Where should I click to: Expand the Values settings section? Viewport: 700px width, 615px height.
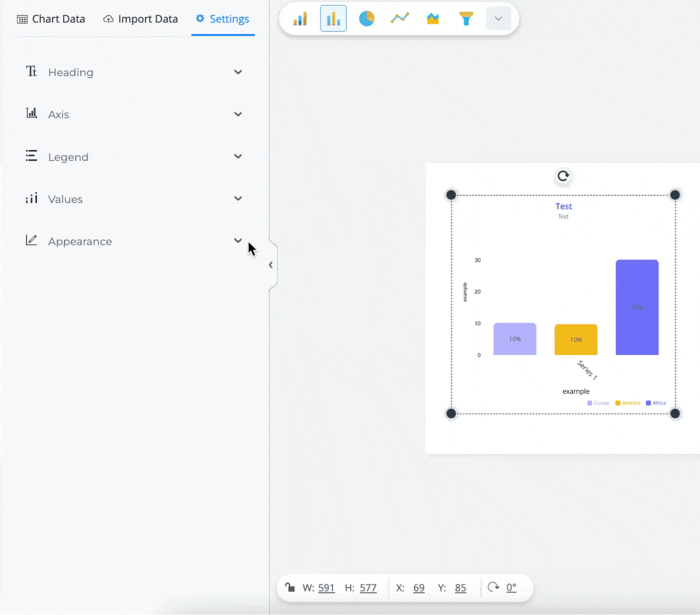click(238, 198)
